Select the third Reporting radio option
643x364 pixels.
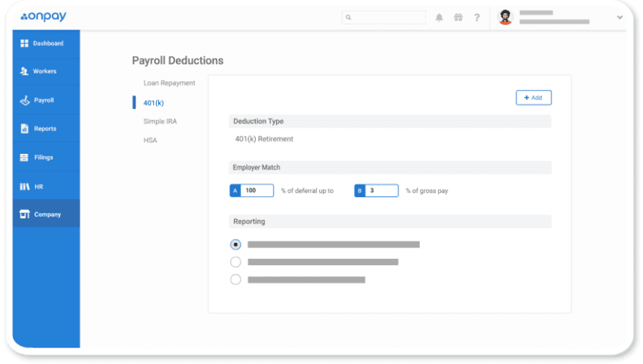[236, 280]
